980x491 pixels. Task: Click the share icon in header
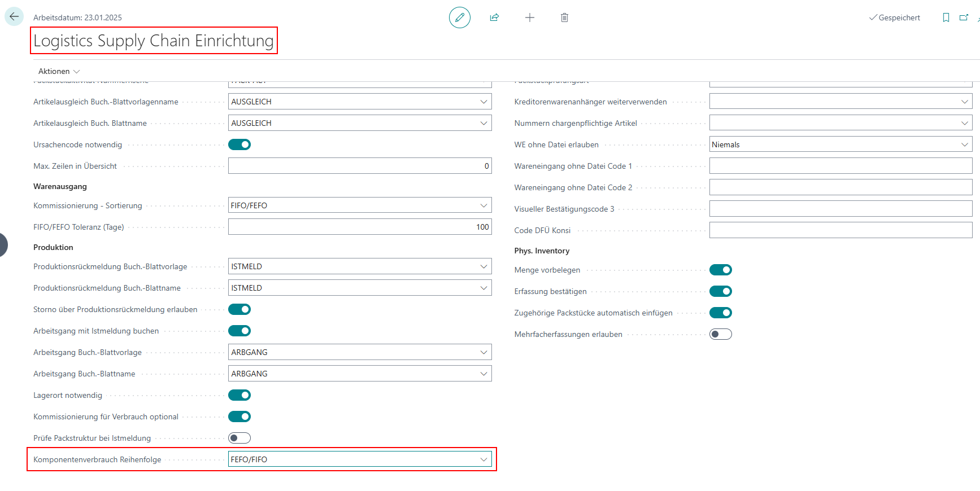pyautogui.click(x=494, y=17)
